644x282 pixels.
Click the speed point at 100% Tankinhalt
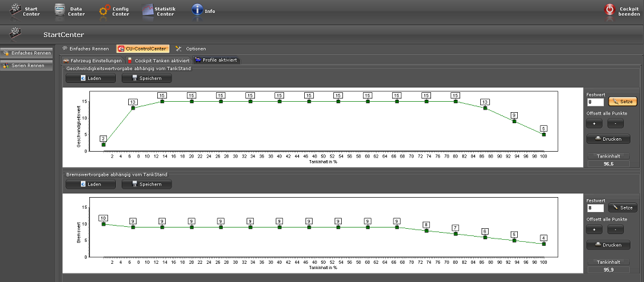click(x=544, y=134)
